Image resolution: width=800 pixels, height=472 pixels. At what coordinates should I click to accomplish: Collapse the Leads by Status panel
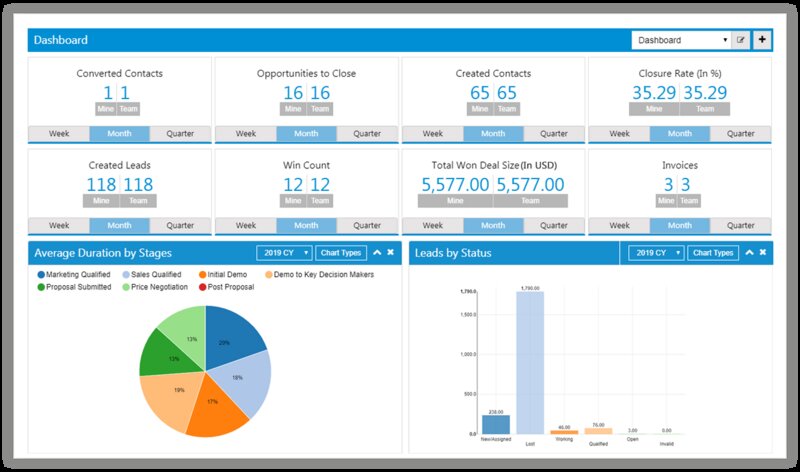749,253
